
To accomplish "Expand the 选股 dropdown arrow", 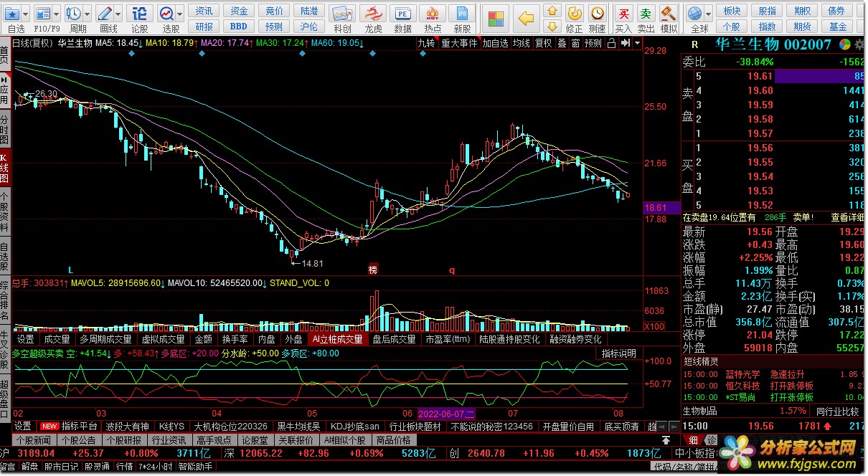I will point(179,14).
